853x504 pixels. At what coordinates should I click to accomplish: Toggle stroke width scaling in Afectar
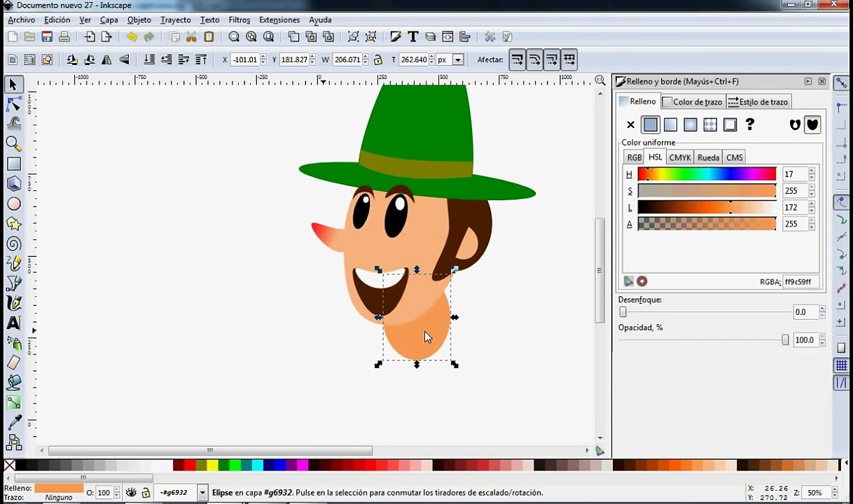(518, 59)
